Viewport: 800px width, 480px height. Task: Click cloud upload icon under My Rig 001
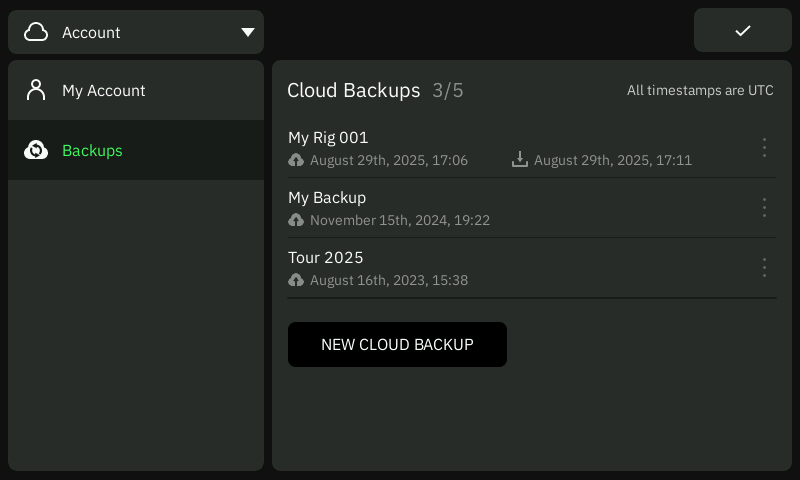coord(296,160)
